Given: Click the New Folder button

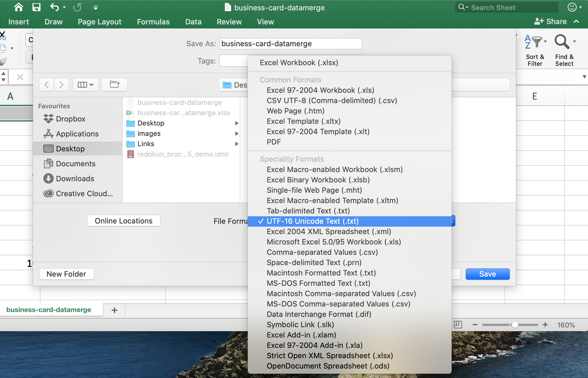Looking at the screenshot, I should point(66,274).
